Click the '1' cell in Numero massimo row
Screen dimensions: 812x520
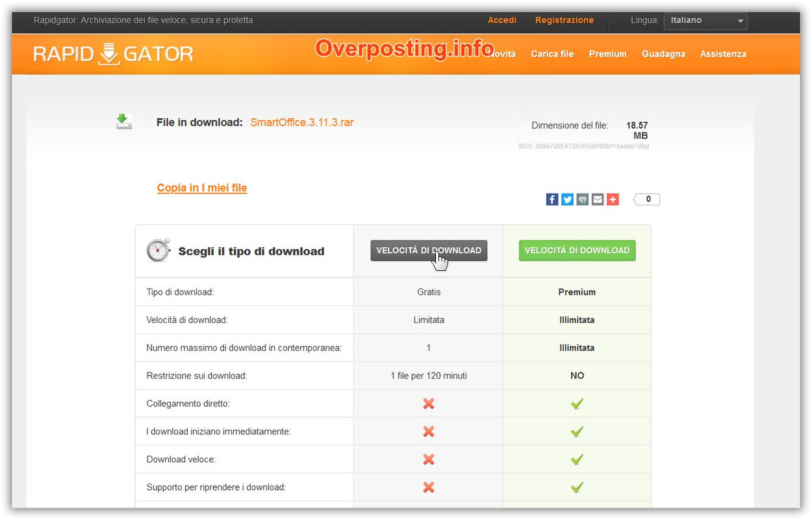tap(429, 348)
